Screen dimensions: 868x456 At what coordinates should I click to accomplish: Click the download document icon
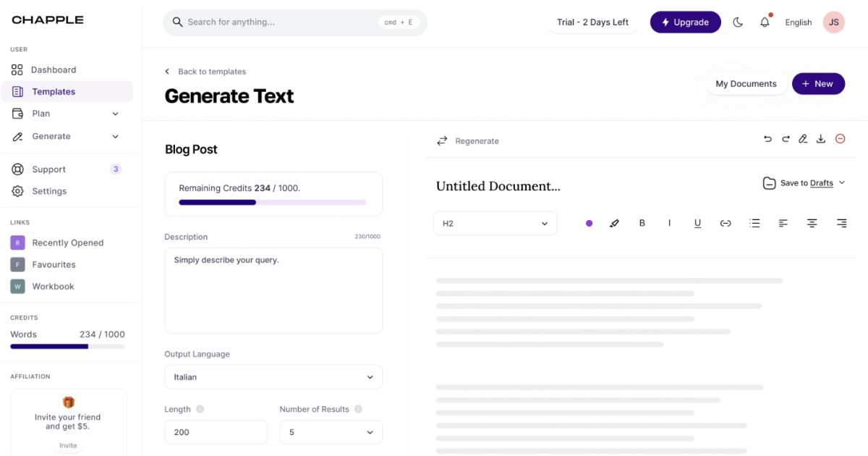pos(821,139)
